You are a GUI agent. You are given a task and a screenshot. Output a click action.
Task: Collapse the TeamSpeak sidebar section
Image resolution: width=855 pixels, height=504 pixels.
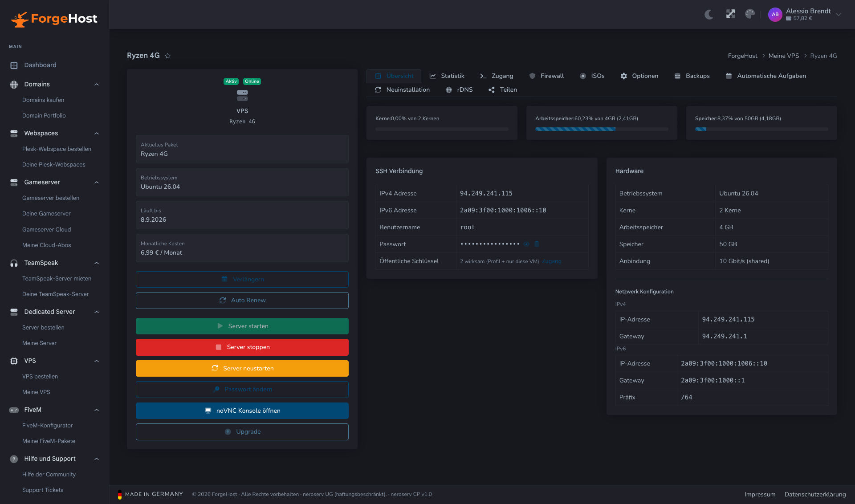(x=96, y=263)
